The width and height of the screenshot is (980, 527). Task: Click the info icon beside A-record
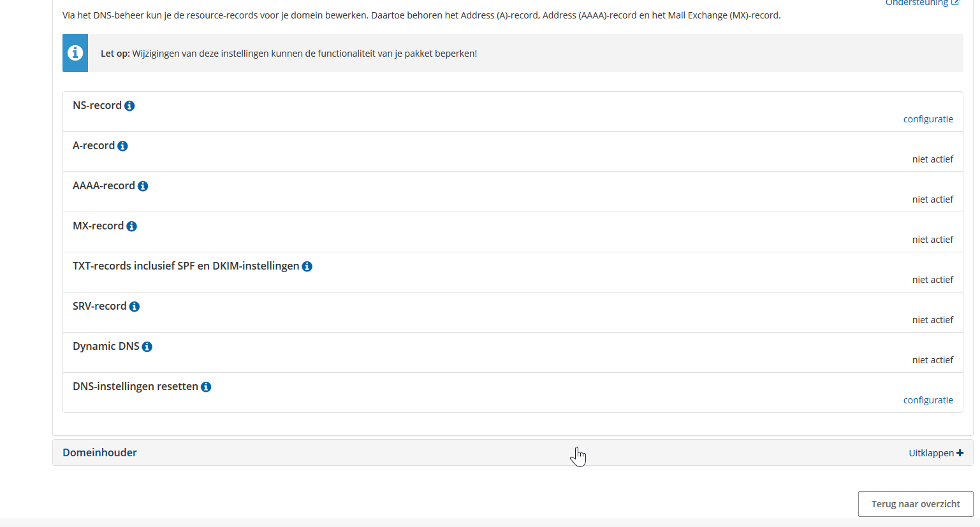tap(122, 146)
